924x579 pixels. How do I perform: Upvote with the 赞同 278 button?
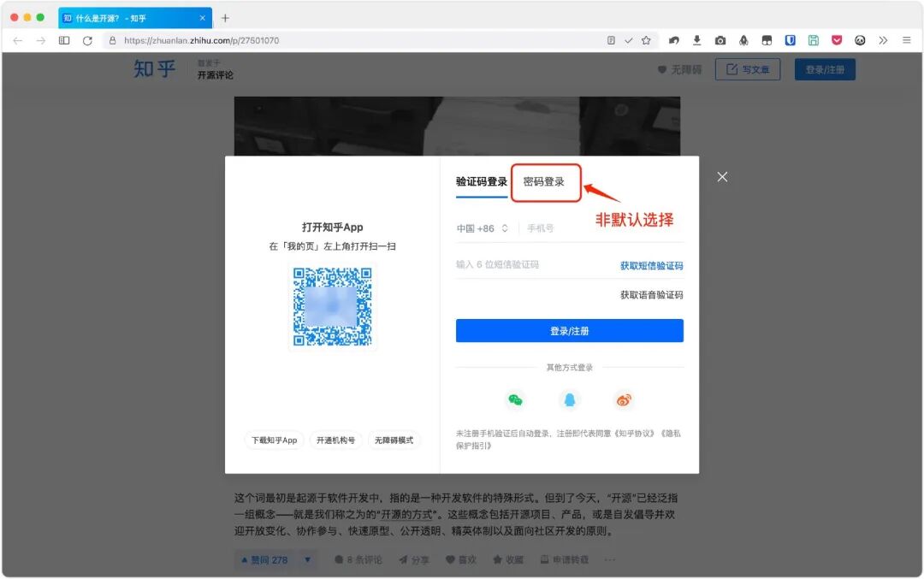(264, 560)
